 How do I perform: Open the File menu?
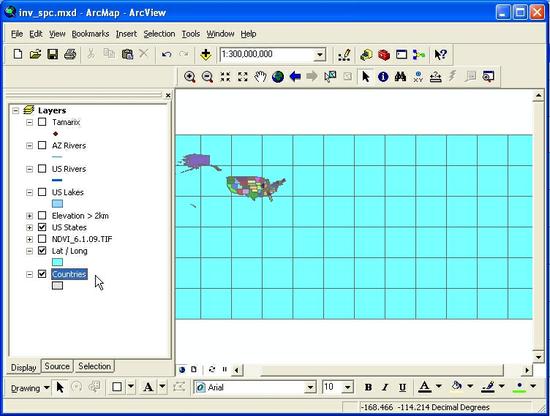point(17,34)
